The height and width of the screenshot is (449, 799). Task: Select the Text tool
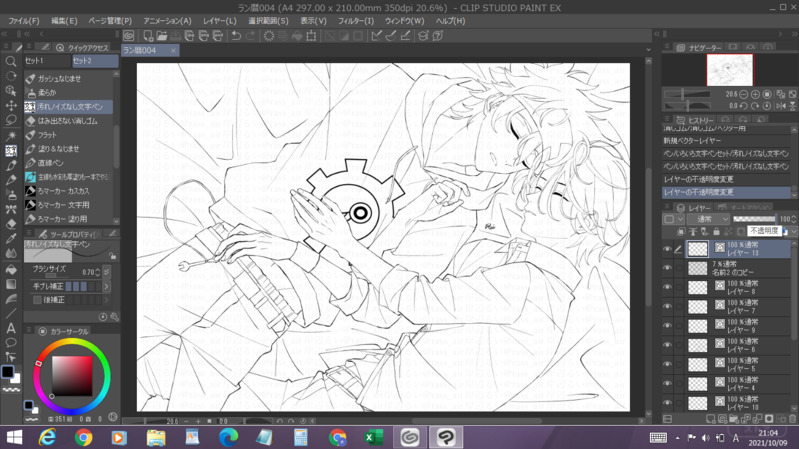pyautogui.click(x=11, y=328)
